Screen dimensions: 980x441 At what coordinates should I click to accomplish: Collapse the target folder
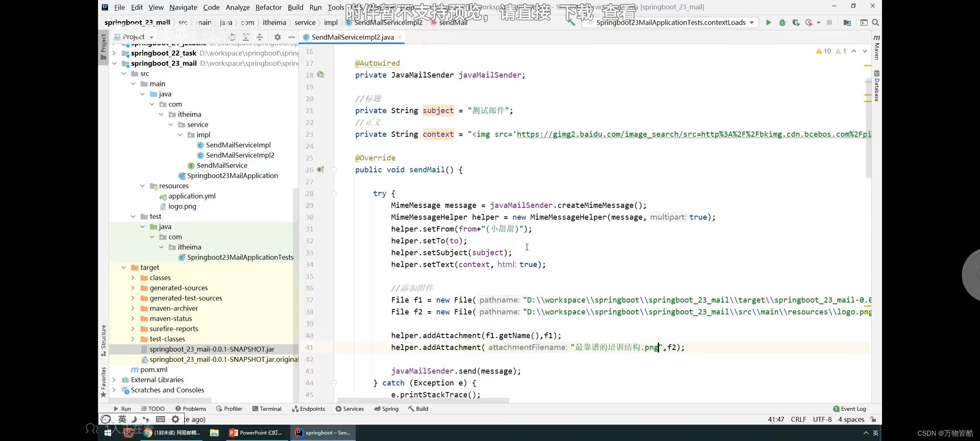tap(124, 267)
